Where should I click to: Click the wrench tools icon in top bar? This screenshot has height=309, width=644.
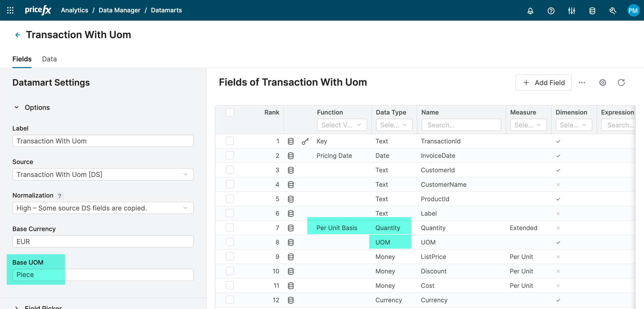[612, 11]
